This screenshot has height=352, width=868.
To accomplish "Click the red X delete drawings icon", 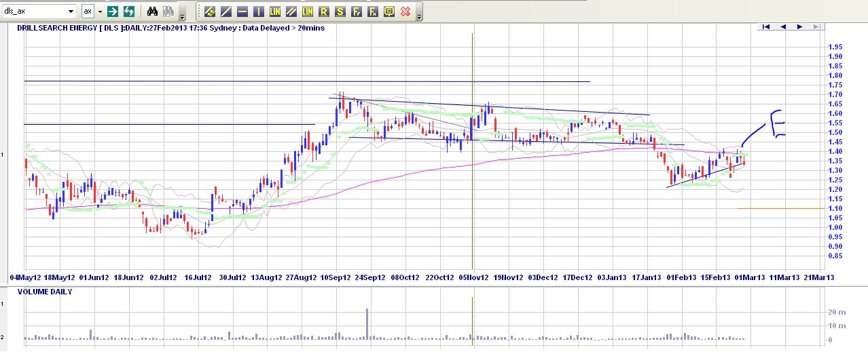I will tap(405, 12).
